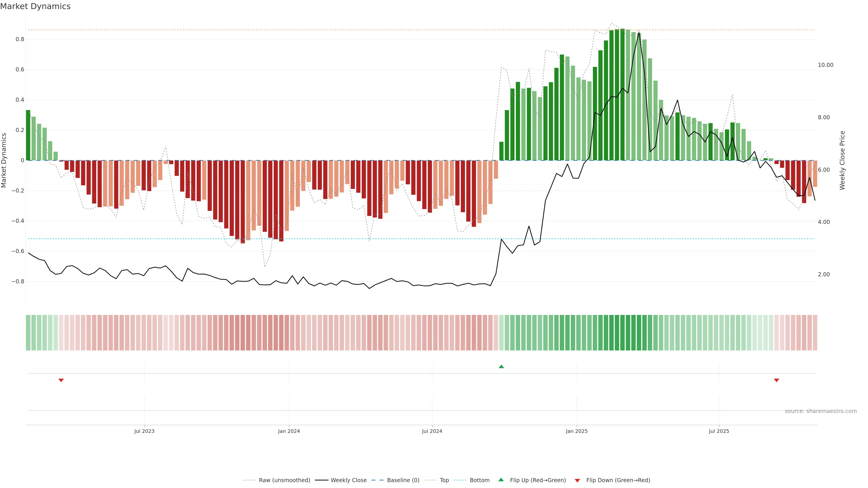Click the latest red Flip Down marker

(776, 380)
